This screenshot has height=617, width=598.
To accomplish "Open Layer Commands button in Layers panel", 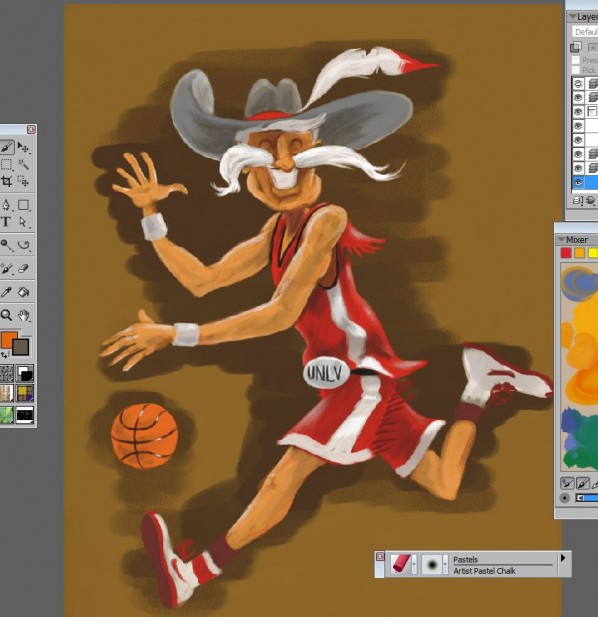I will (578, 201).
